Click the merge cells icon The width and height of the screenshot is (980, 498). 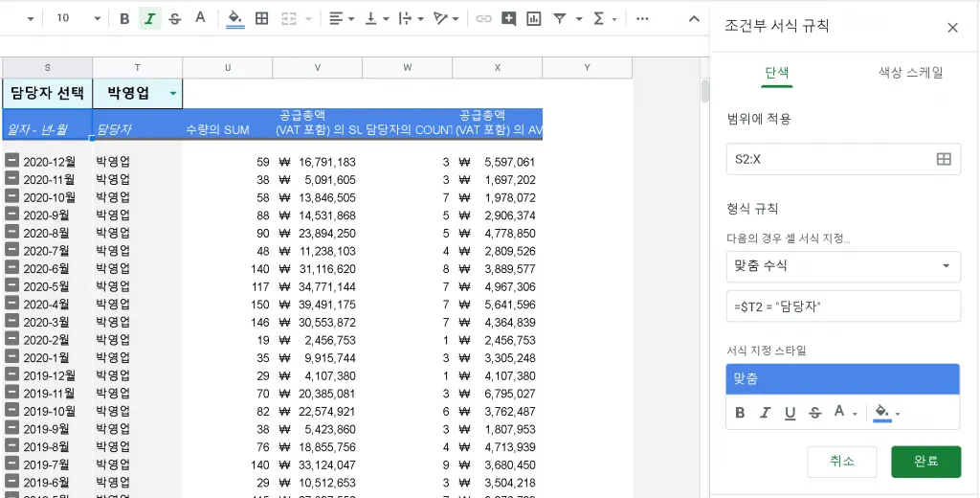pos(288,19)
